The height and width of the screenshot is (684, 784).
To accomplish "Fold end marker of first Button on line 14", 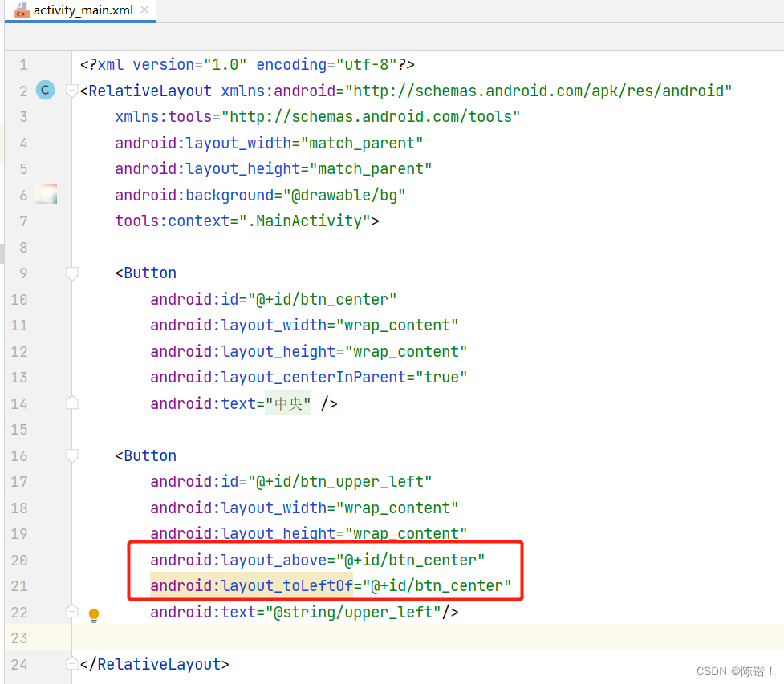I will [x=72, y=403].
